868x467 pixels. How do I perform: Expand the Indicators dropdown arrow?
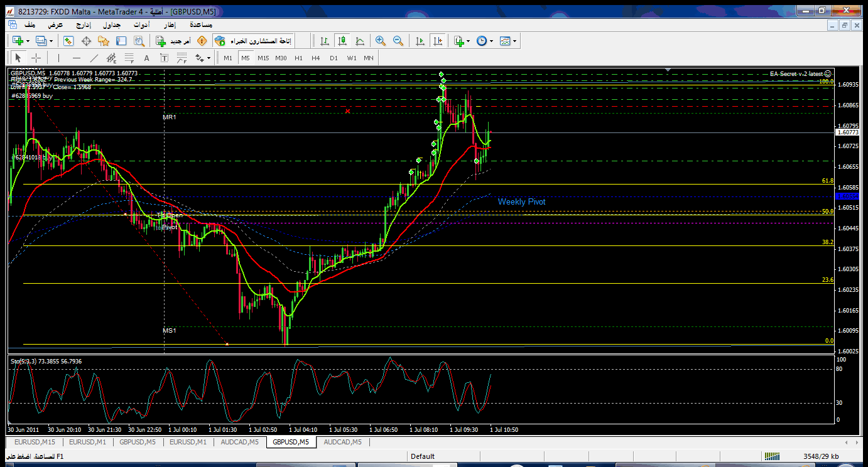pyautogui.click(x=469, y=41)
